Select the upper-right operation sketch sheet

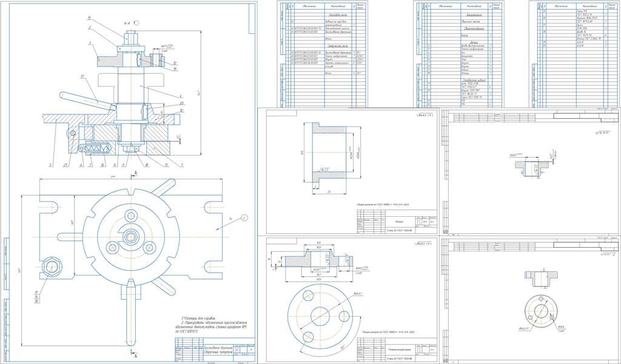530,172
